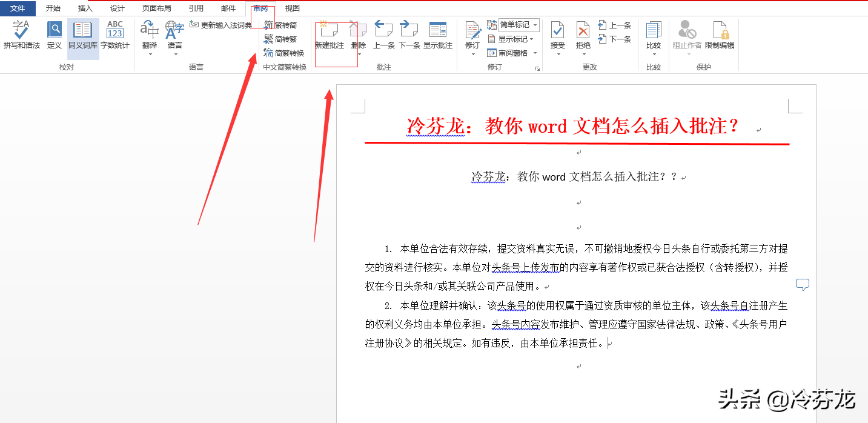Go to Next comment (下一条) in comments group
The width and height of the screenshot is (868, 423).
coord(409,35)
